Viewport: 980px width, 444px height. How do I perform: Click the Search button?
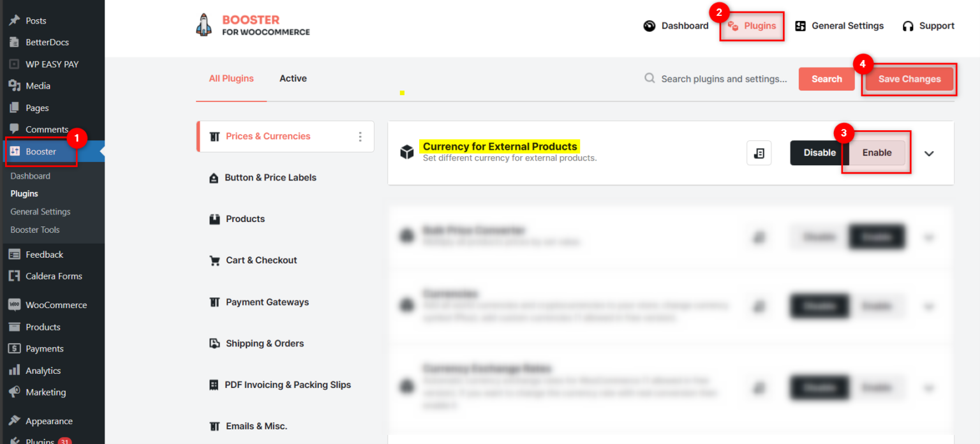[x=826, y=79]
